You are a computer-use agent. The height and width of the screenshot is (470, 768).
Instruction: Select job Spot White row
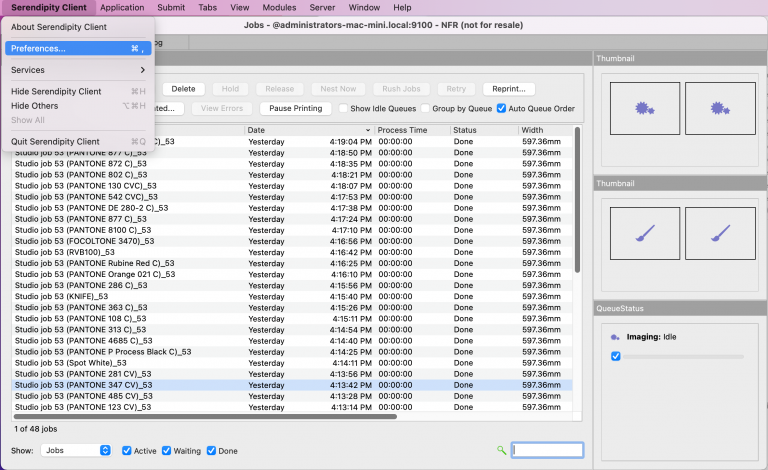coord(292,363)
